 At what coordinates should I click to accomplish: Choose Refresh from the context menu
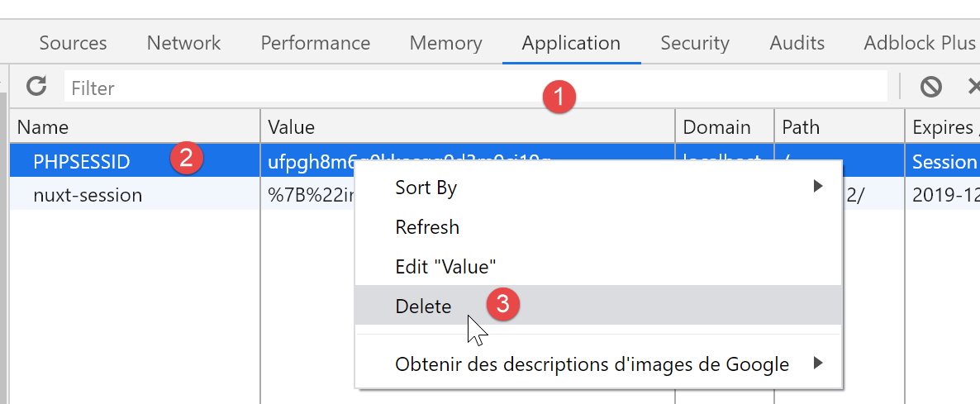click(427, 227)
